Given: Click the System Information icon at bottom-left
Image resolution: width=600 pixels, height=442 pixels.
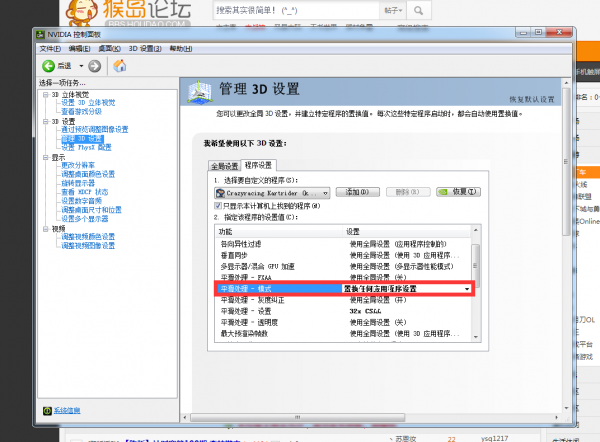Looking at the screenshot, I should pyautogui.click(x=47, y=411).
